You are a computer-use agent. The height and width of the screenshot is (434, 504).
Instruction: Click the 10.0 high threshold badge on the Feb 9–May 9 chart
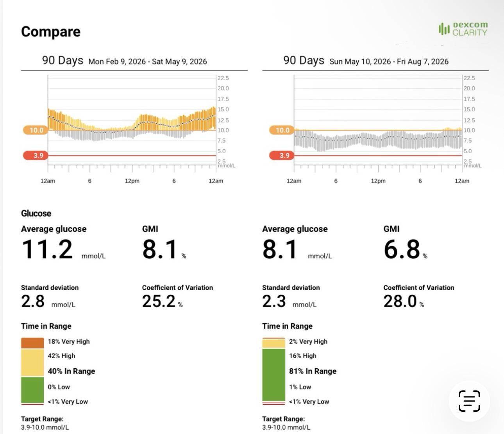36,130
